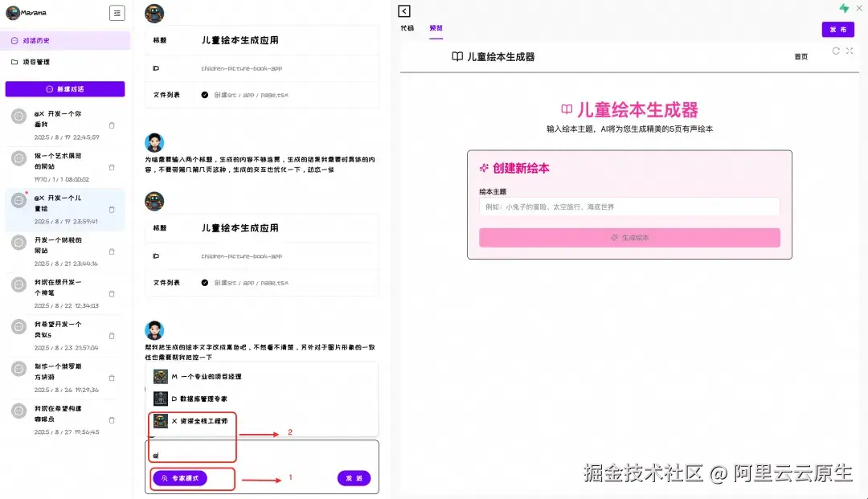
Task: Open 对话历史 in the sidebar
Action: [x=32, y=39]
